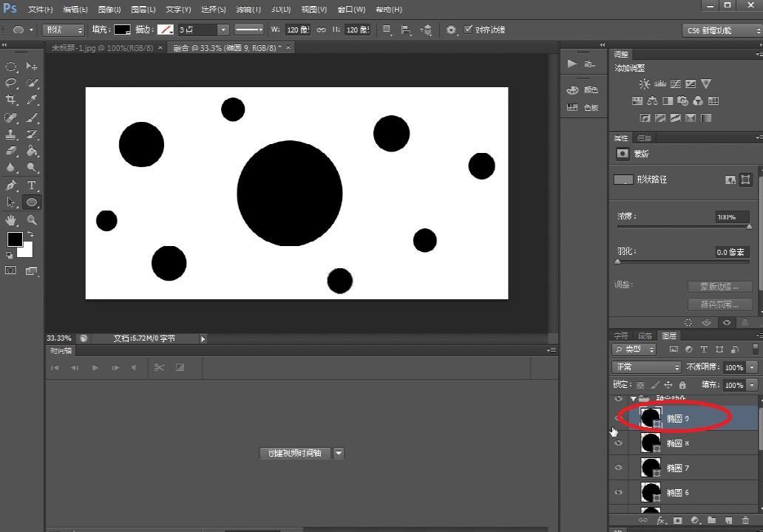Add a Brightness/Contrast adjustment (sun icon)
Viewport: 763px width, 532px height.
point(644,84)
